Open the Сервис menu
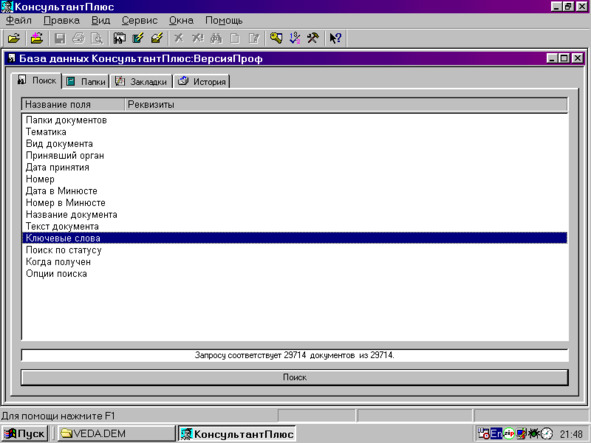The width and height of the screenshot is (591, 443). point(139,20)
